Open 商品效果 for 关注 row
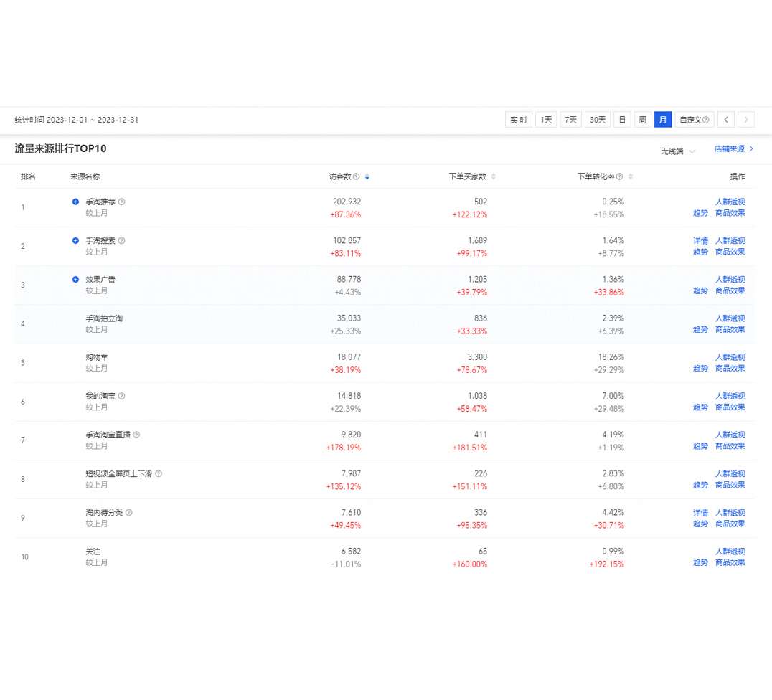 (x=730, y=563)
